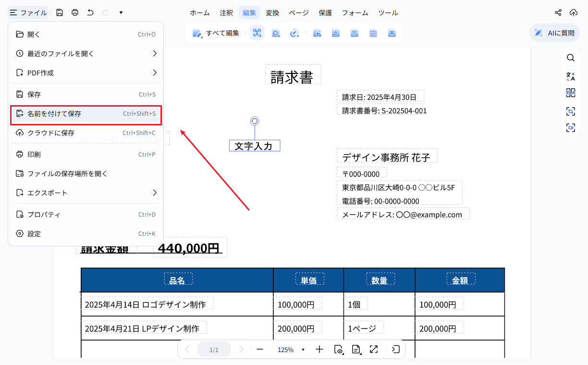Zoom in with the plus button
The width and height of the screenshot is (588, 365).
[319, 349]
